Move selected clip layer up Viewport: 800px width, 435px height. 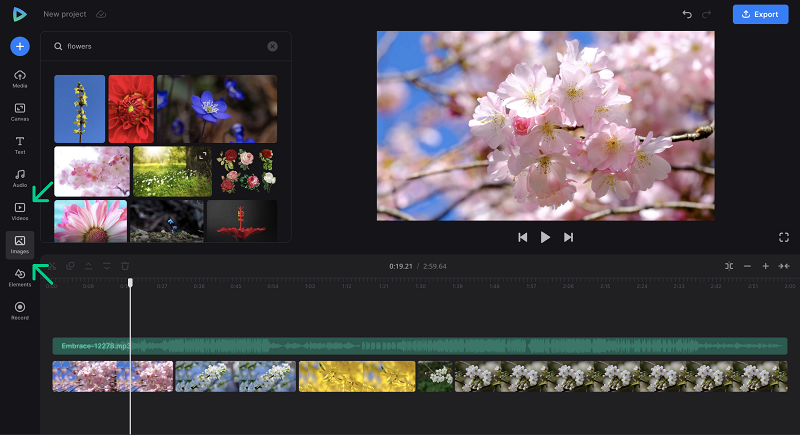[x=88, y=266]
